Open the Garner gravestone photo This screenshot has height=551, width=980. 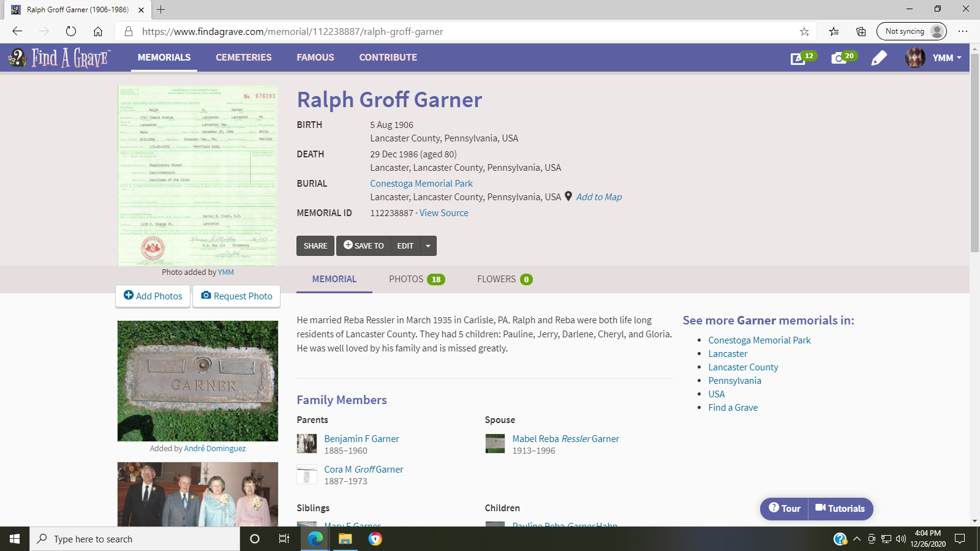(x=198, y=381)
